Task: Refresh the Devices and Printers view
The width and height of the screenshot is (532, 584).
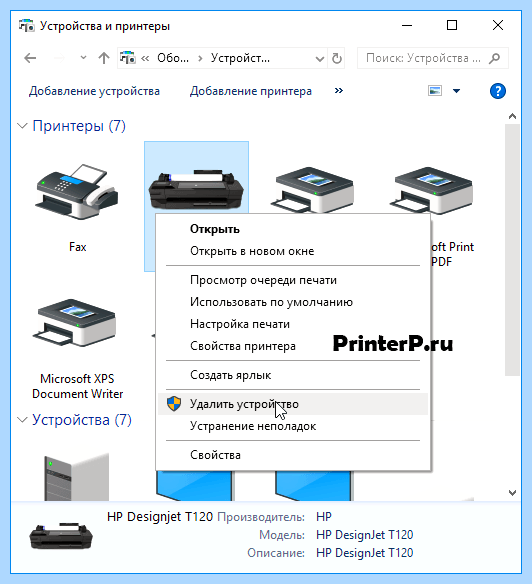Action: pos(336,58)
